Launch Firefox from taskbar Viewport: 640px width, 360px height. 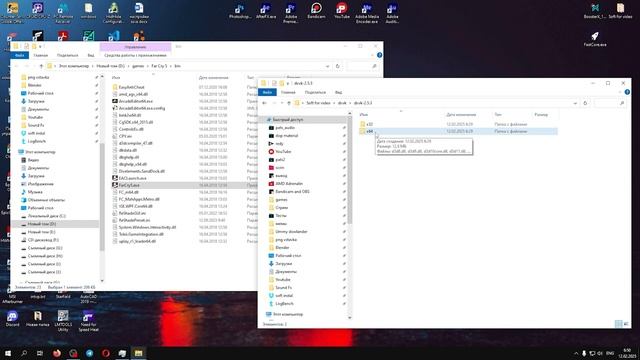57,353
